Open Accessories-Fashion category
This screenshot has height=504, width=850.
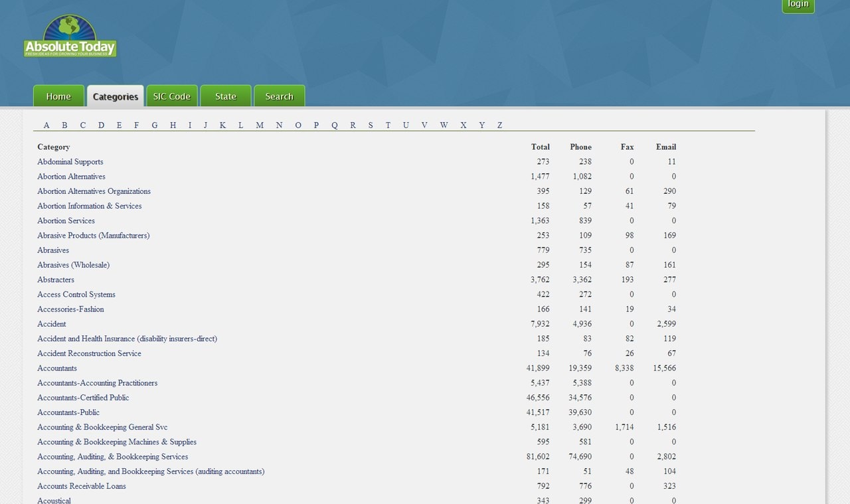(x=70, y=309)
